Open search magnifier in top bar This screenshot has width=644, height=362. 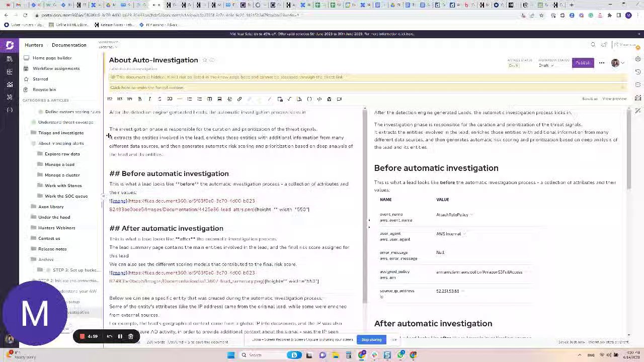click(x=593, y=45)
